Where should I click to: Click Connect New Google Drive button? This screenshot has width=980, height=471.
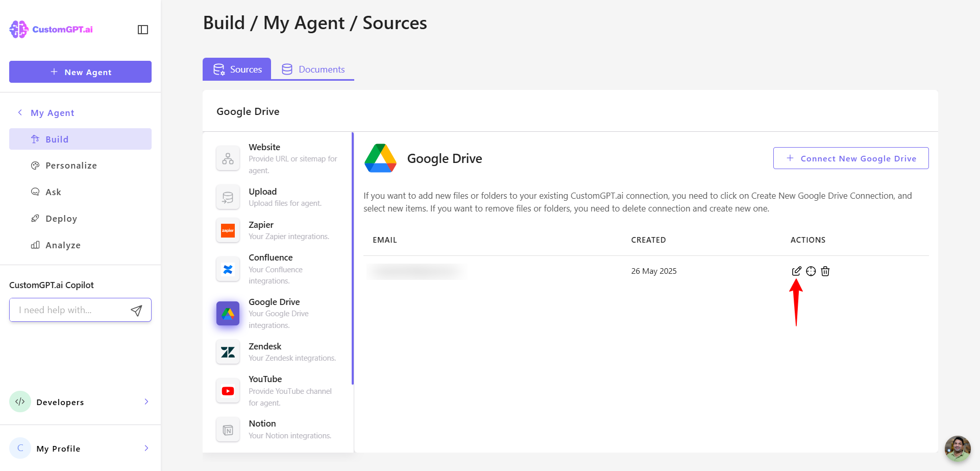tap(851, 158)
